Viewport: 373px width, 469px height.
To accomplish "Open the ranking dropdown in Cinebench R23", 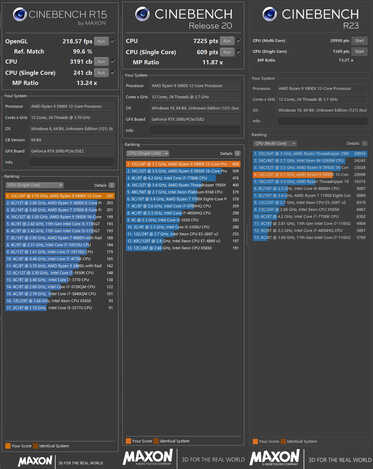I will (275, 143).
